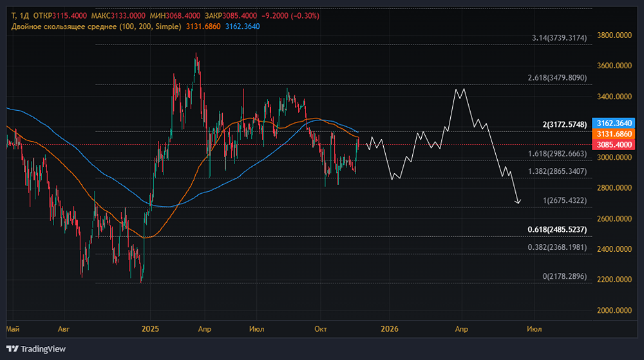Click the blue 3162.3640 price axis label

[614, 123]
